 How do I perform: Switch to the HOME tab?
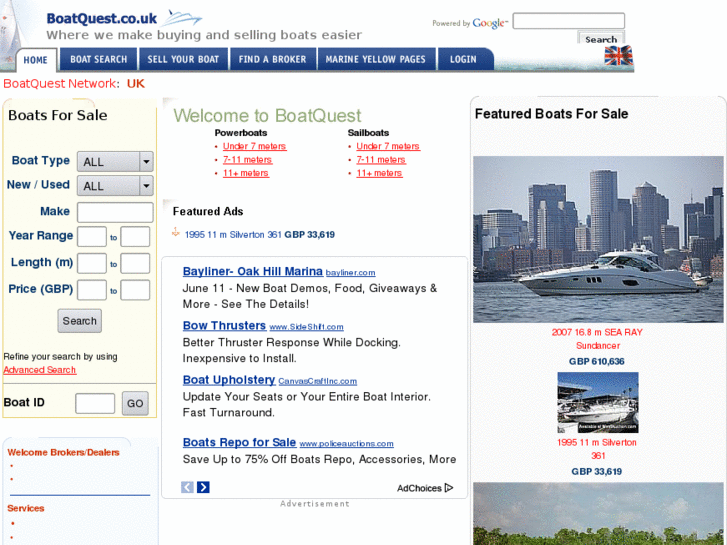pos(36,60)
